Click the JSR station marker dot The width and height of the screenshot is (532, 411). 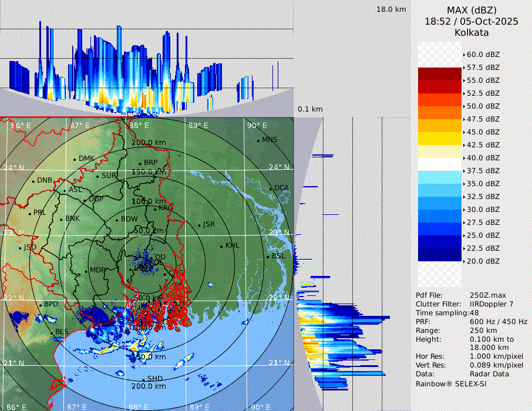pos(198,225)
